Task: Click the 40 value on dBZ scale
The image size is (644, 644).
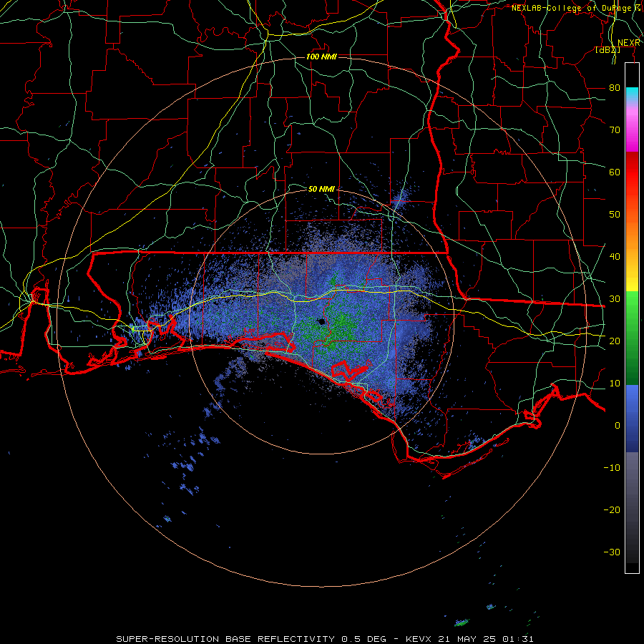Action: (615, 256)
